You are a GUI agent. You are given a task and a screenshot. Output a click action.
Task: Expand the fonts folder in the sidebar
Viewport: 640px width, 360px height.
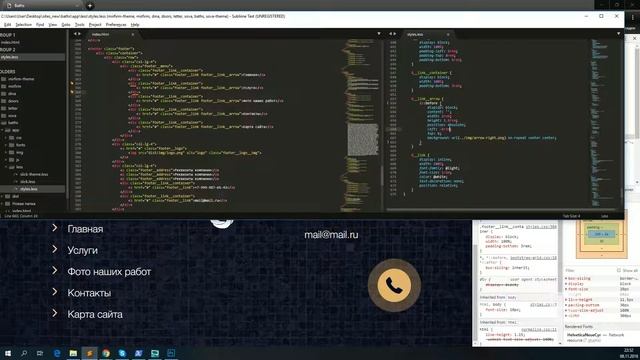pos(6,145)
